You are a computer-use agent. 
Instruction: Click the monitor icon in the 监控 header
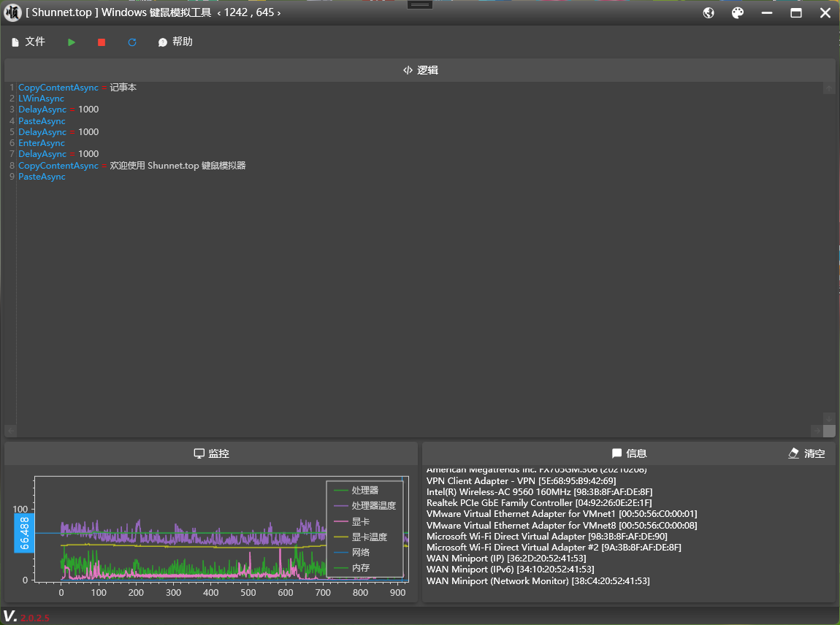click(x=199, y=453)
